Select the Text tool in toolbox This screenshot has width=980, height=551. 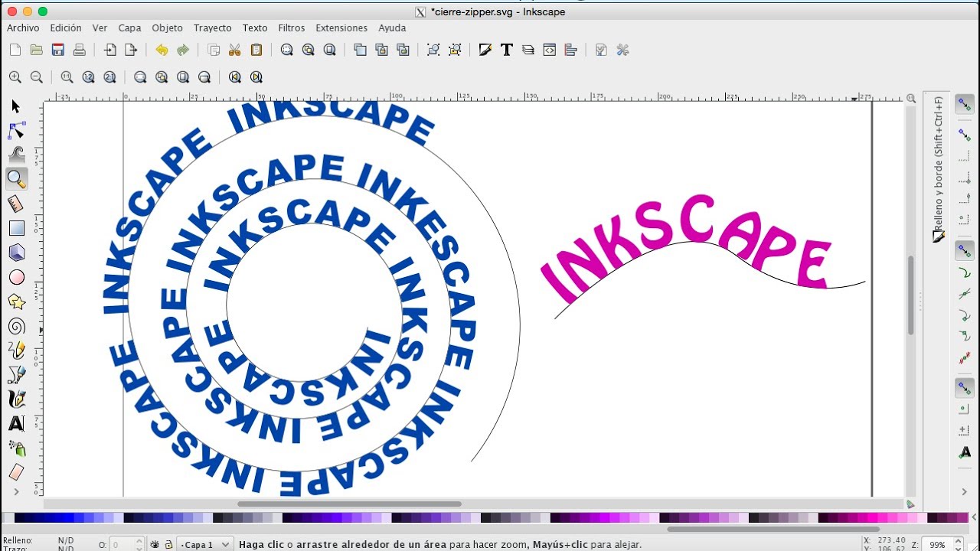pyautogui.click(x=16, y=424)
